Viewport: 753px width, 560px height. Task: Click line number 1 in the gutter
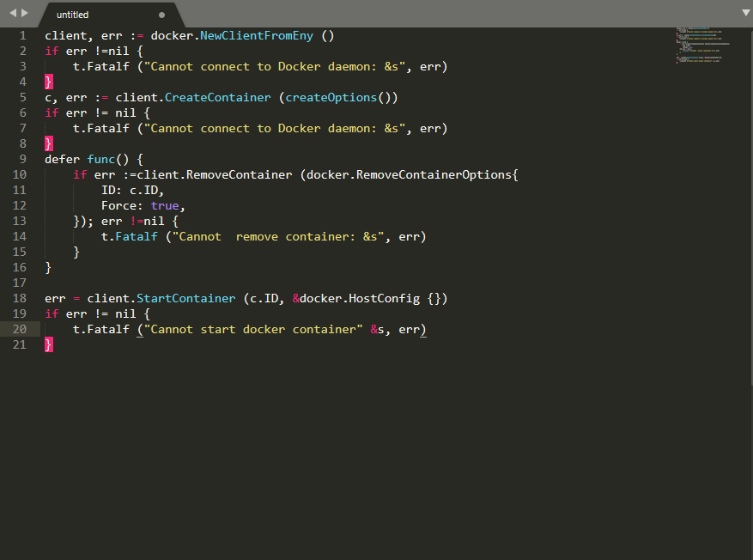point(22,35)
